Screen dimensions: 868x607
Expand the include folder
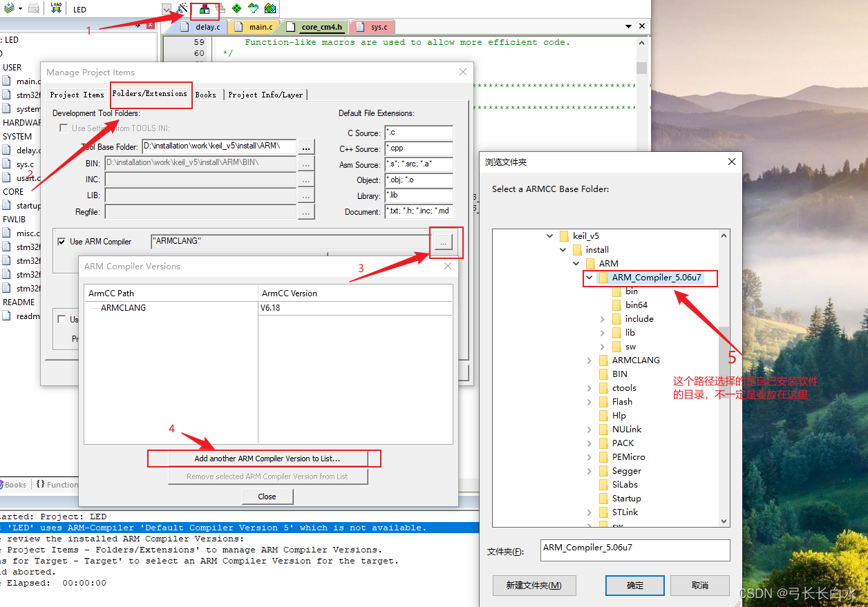tap(602, 319)
